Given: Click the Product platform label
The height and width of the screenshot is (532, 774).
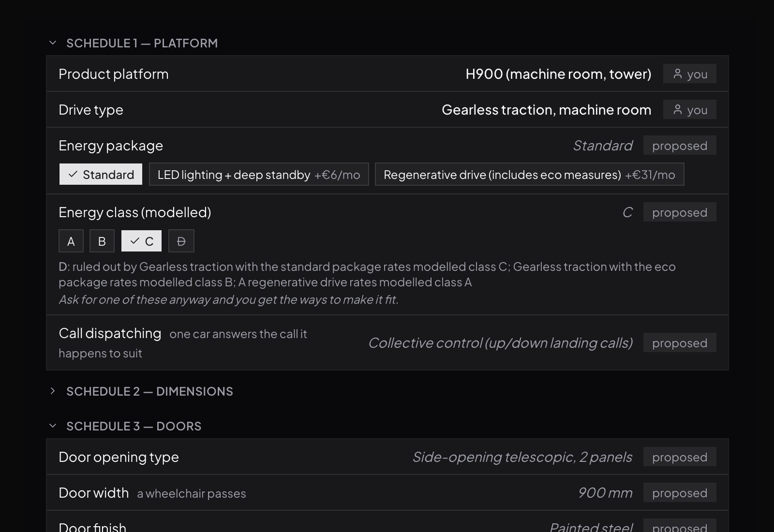Looking at the screenshot, I should pyautogui.click(x=114, y=74).
